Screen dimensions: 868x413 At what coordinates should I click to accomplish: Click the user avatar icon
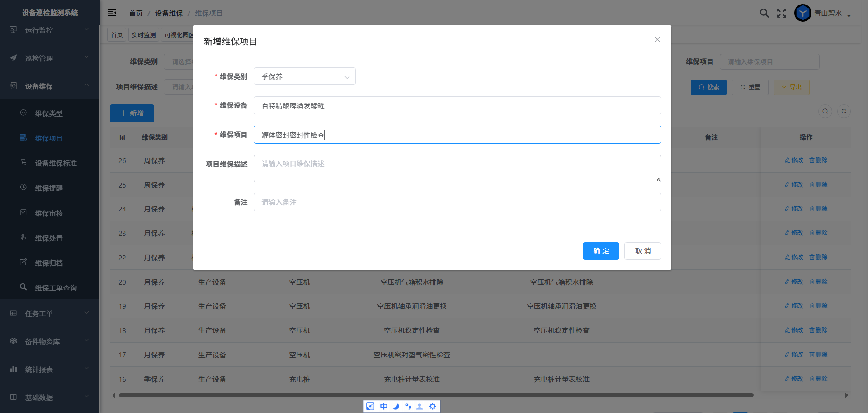(803, 13)
